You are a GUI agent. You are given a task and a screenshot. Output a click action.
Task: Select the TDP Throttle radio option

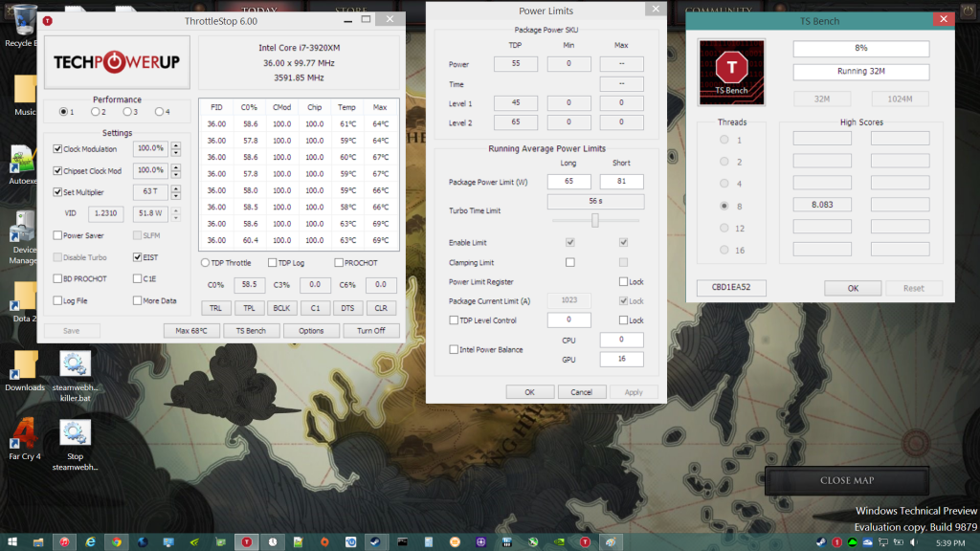[205, 263]
